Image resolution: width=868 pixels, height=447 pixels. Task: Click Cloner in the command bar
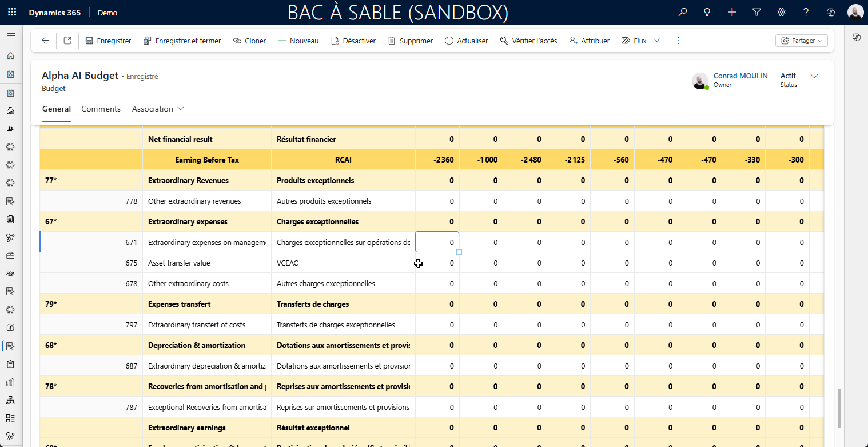(249, 41)
